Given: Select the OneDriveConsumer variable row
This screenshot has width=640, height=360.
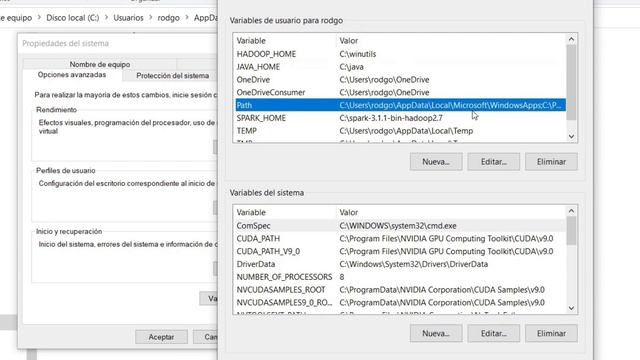Looking at the screenshot, I should click(x=400, y=92).
